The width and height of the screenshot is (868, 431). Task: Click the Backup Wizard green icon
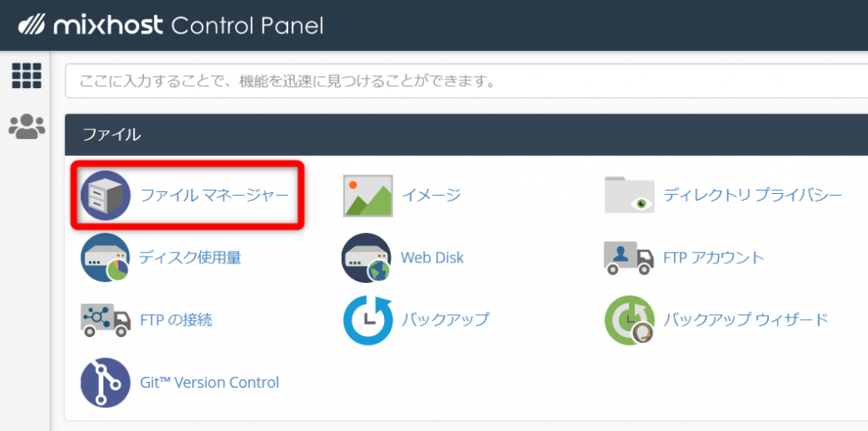pyautogui.click(x=630, y=320)
